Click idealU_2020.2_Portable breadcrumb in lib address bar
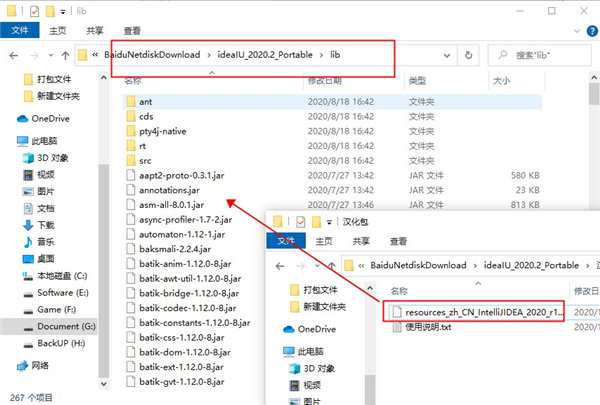The height and width of the screenshot is (405, 600). pos(265,55)
